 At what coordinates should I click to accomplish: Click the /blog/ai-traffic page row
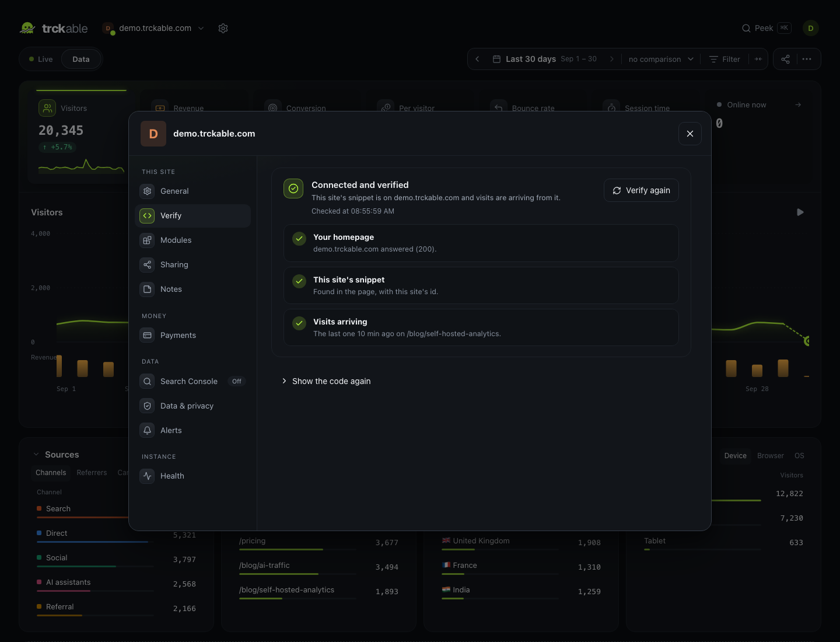coord(319,567)
